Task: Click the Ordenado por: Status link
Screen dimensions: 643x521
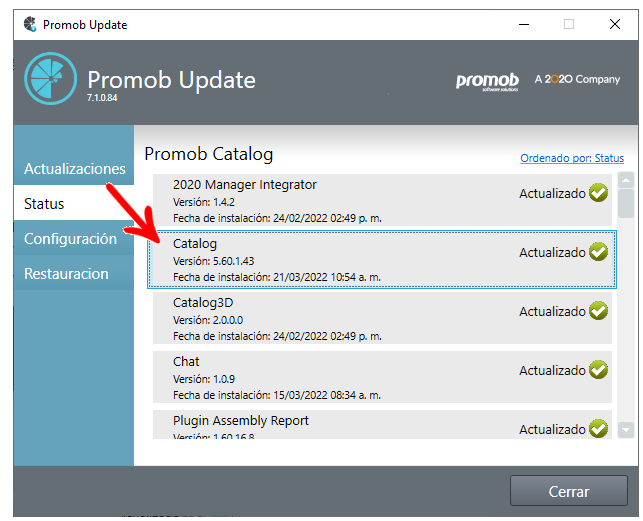Action: [x=572, y=158]
